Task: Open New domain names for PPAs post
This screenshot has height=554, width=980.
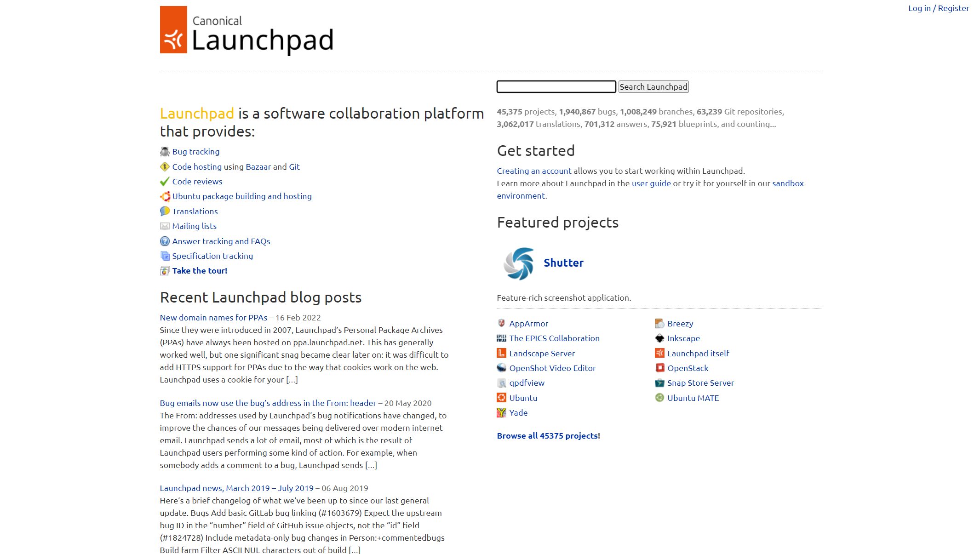Action: (x=213, y=318)
